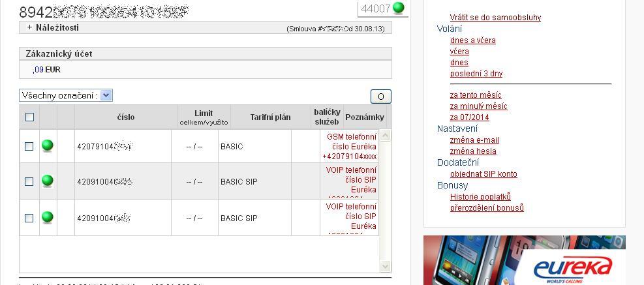
Task: Select checkbox of the last BASIC SIP row
Action: [29, 218]
